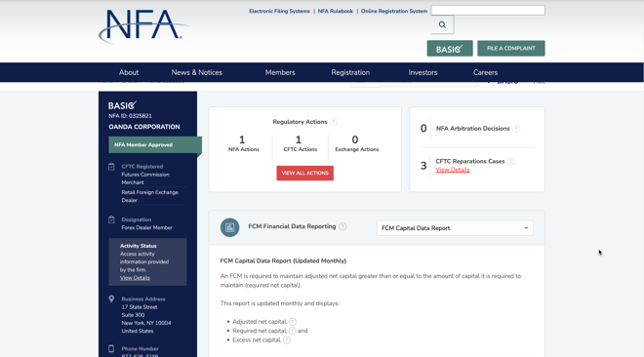Click the Designation clipboard icon
This screenshot has height=357, width=644.
point(111,219)
